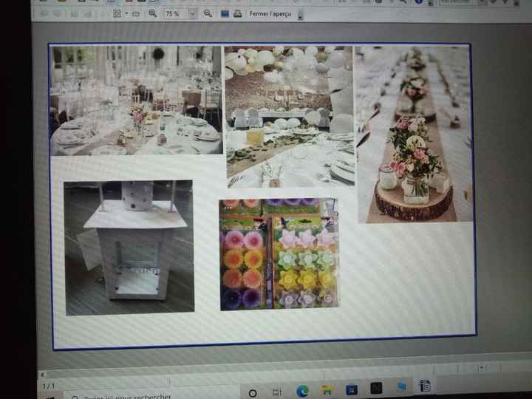Open Task View on the taskbar
The width and height of the screenshot is (532, 399).
[x=276, y=392]
